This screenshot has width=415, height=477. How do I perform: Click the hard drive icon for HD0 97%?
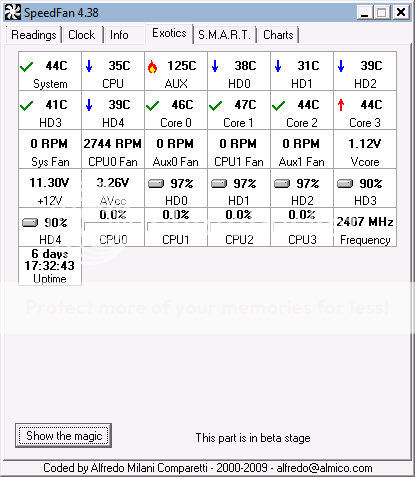[156, 183]
